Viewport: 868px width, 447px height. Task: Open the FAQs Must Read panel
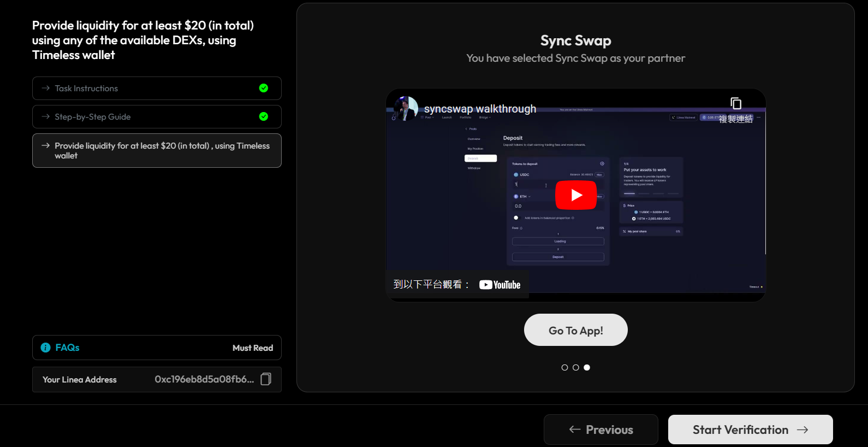tap(157, 348)
